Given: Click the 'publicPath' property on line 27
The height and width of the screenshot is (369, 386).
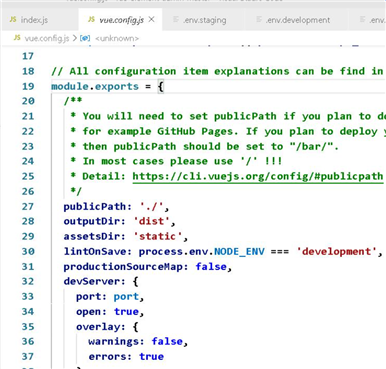Looking at the screenshot, I should pos(95,207).
